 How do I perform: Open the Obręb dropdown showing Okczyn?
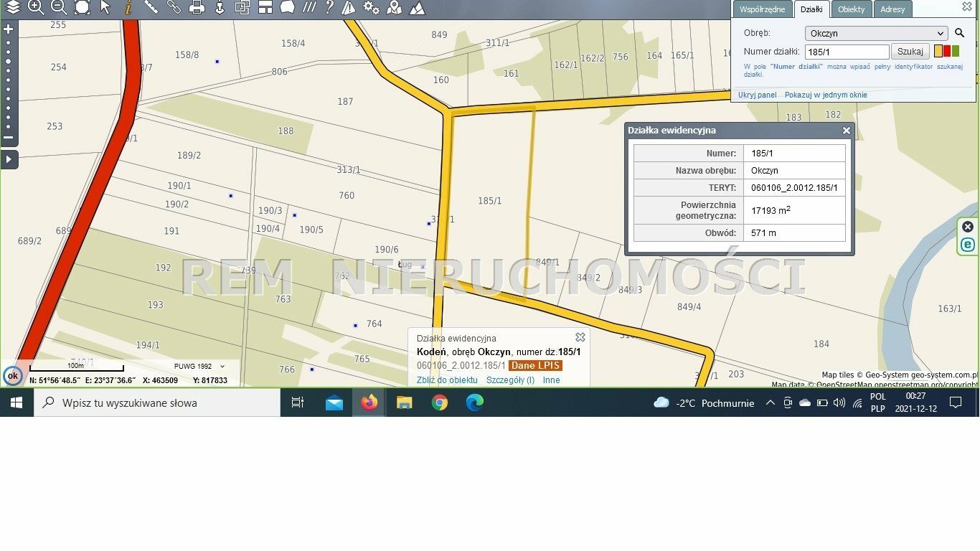(876, 33)
